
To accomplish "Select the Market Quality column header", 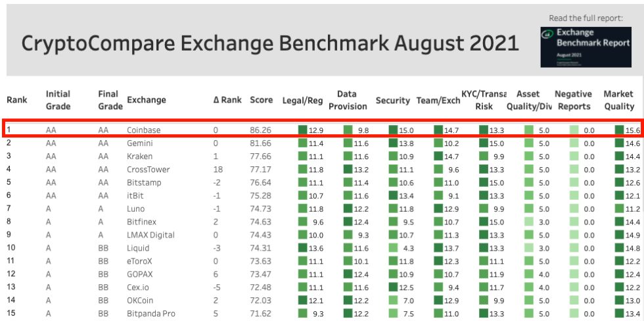I will click(x=618, y=100).
